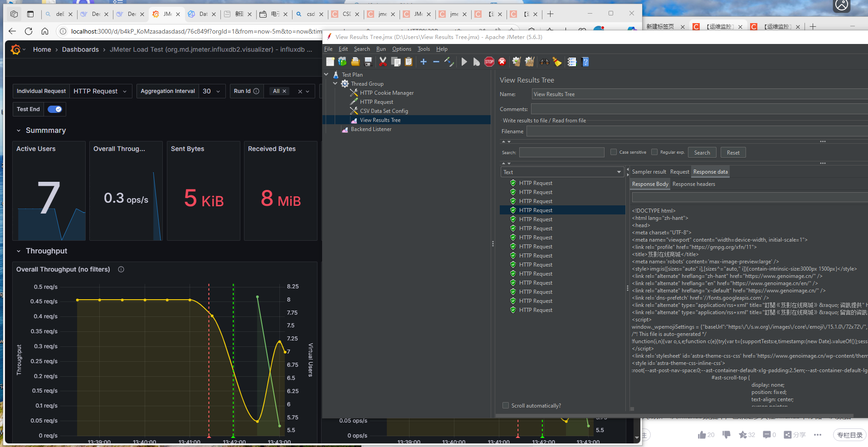Click the Filename input field
Viewport: 868px width, 447px height.
coord(697,131)
